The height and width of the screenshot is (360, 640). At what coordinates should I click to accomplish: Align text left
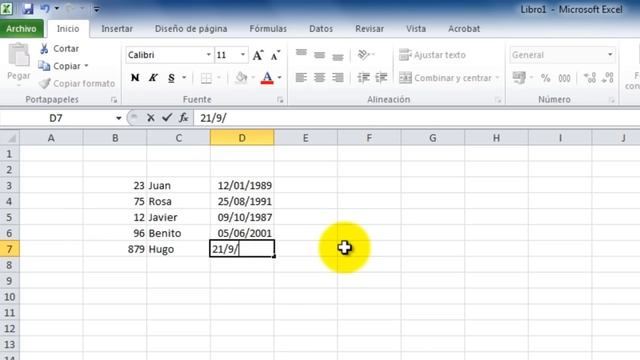tap(301, 78)
